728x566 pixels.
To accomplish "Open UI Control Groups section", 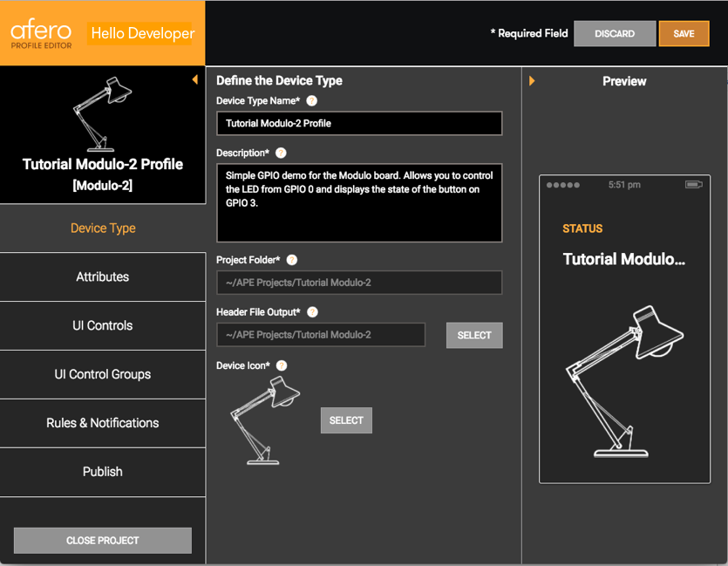I will click(103, 375).
